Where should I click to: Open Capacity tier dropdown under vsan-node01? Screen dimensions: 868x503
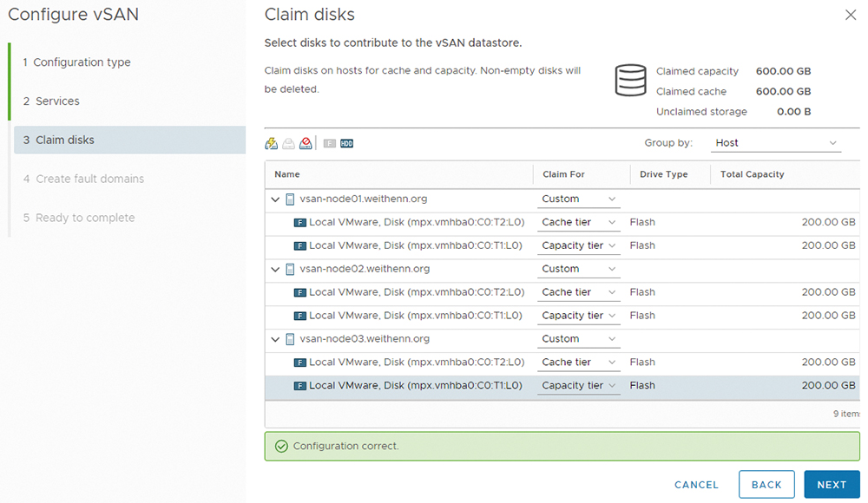(x=578, y=245)
